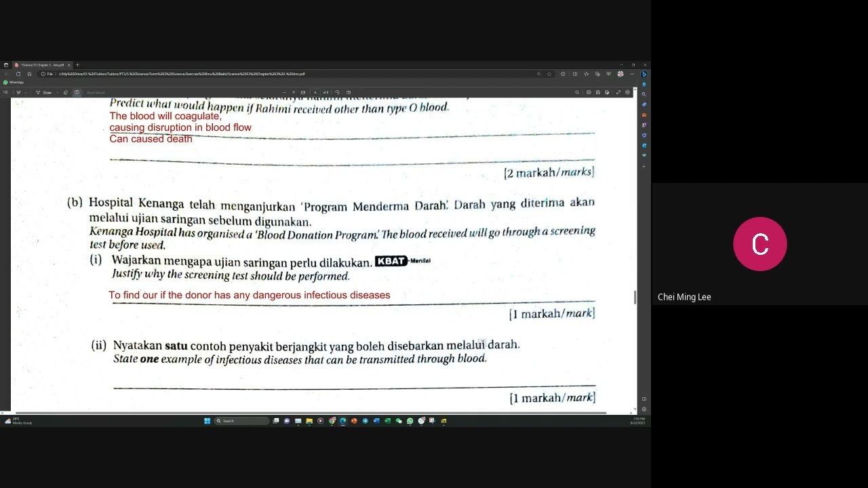Enter PDF full screen mode
The height and width of the screenshot is (488, 868).
pos(618,92)
